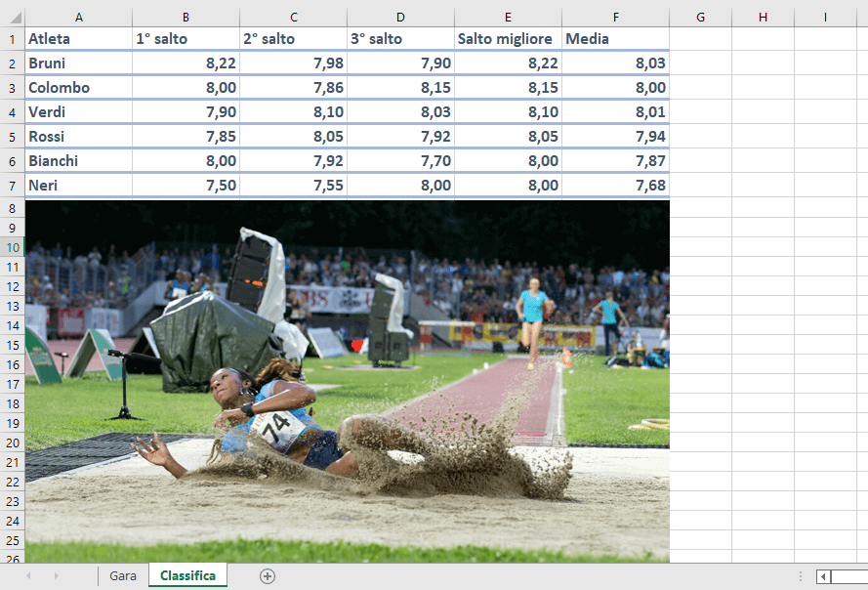Select row 20 header
Viewport: 868px width, 590px height.
point(12,442)
